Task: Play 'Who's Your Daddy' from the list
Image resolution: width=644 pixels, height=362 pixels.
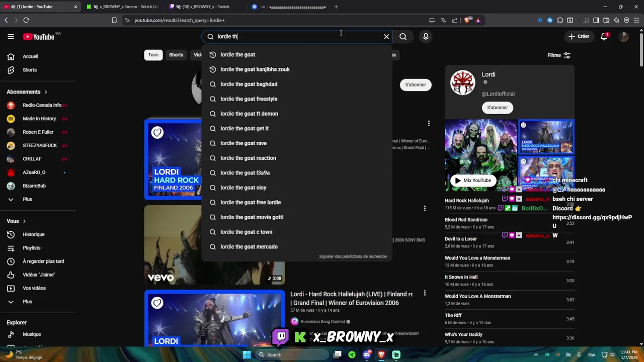Action: 463,334
